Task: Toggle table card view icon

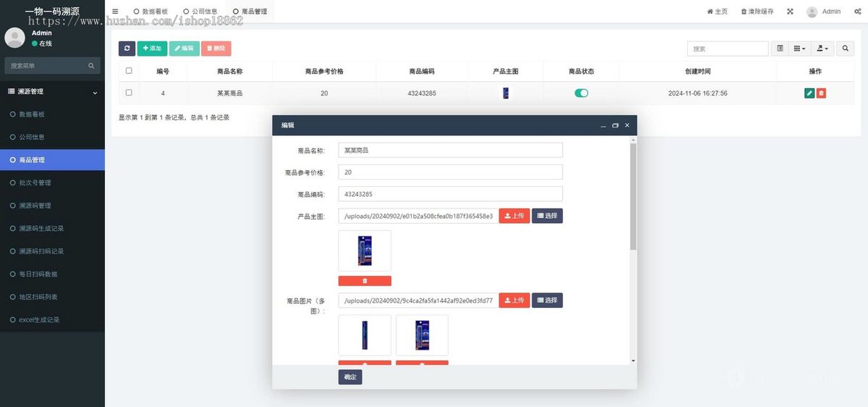Action: tap(780, 49)
